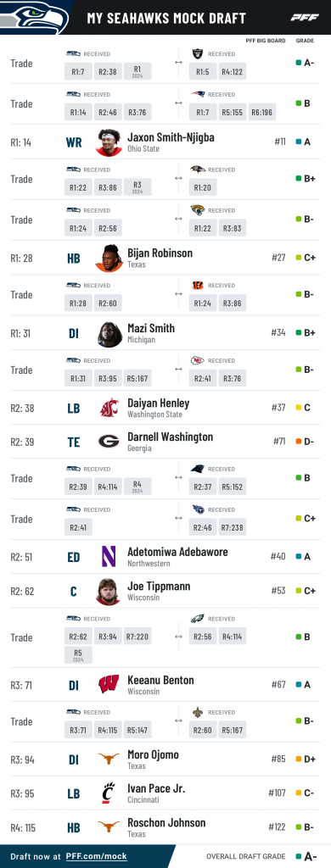Click Mazi Smith's headshot photo

[x=109, y=334]
